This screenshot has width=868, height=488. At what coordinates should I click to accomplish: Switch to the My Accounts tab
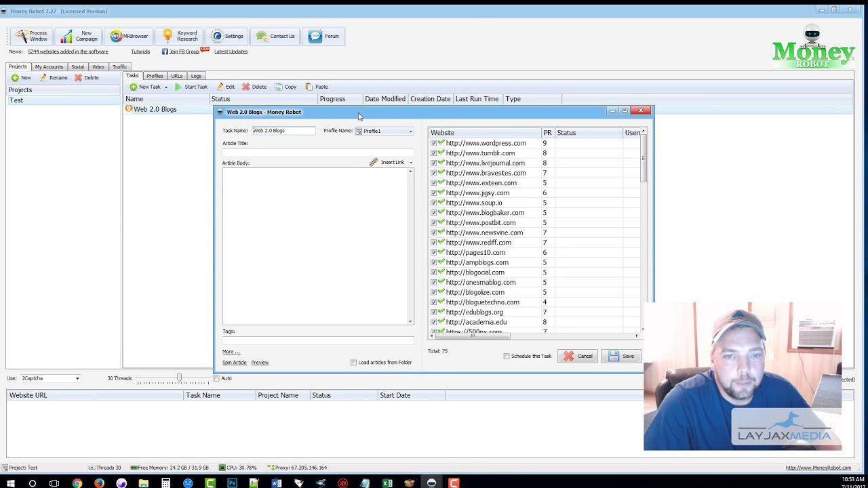pos(49,66)
